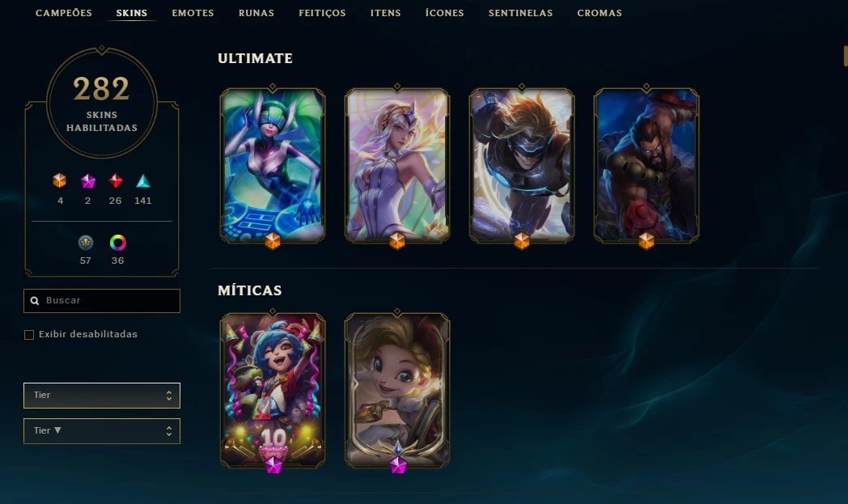Image resolution: width=848 pixels, height=504 pixels.
Task: Click the pink gem badge under the Annie birthday skin
Action: click(273, 465)
